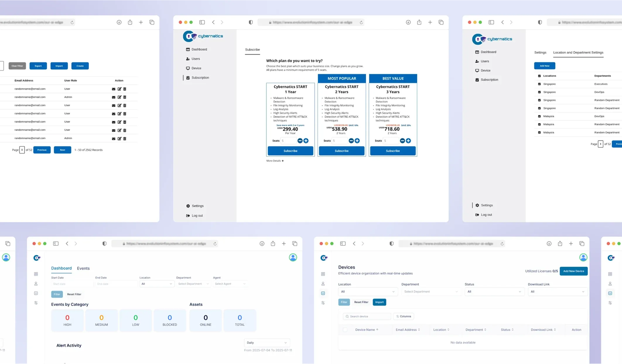Viewport: 622px width, 364px height.
Task: Increase seats with plus on 1 Year plan
Action: [306, 141]
